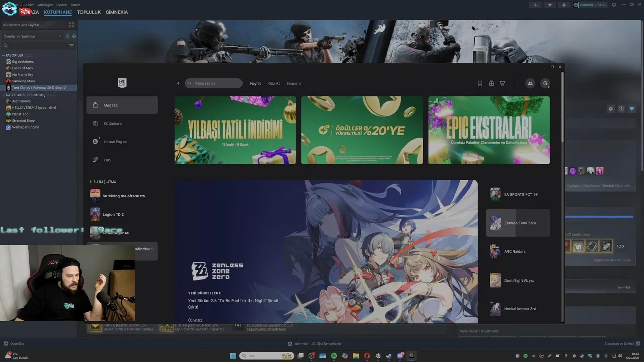This screenshot has height=362, width=644.
Task: Open Steam friends activity icon in header
Action: [x=535, y=5]
